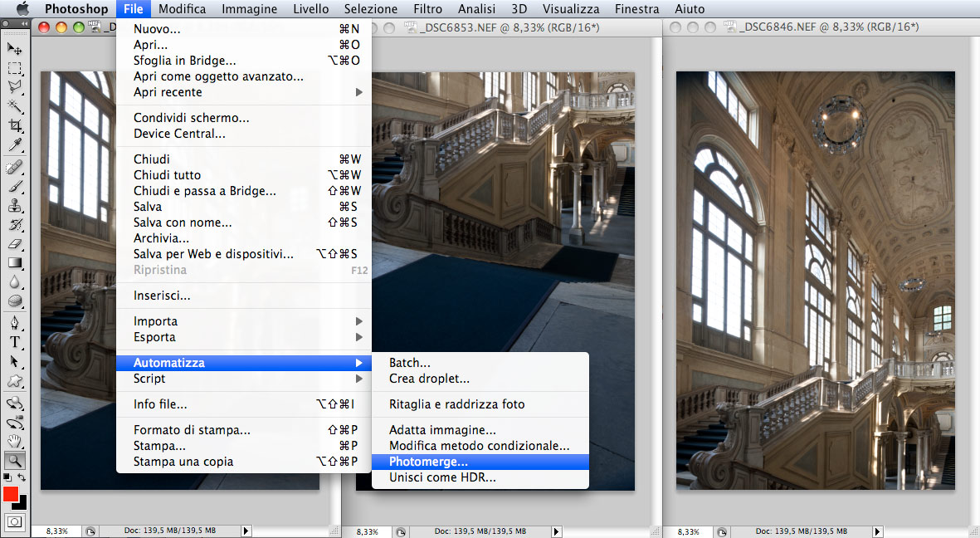Select the Zoom tool

point(14,461)
